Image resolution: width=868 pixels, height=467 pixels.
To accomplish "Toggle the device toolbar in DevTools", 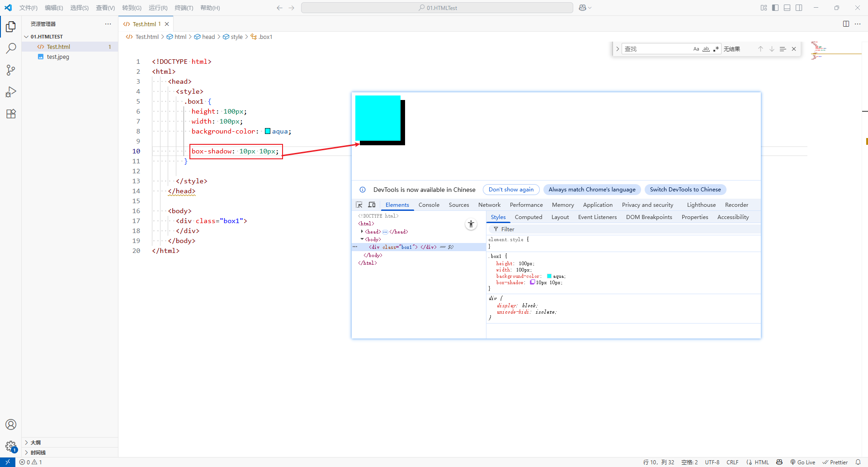I will click(372, 205).
